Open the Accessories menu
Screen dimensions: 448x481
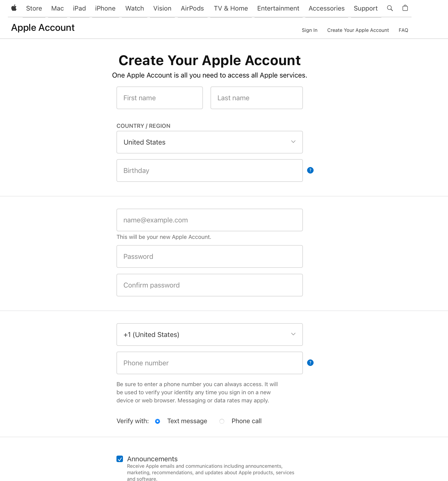327,8
